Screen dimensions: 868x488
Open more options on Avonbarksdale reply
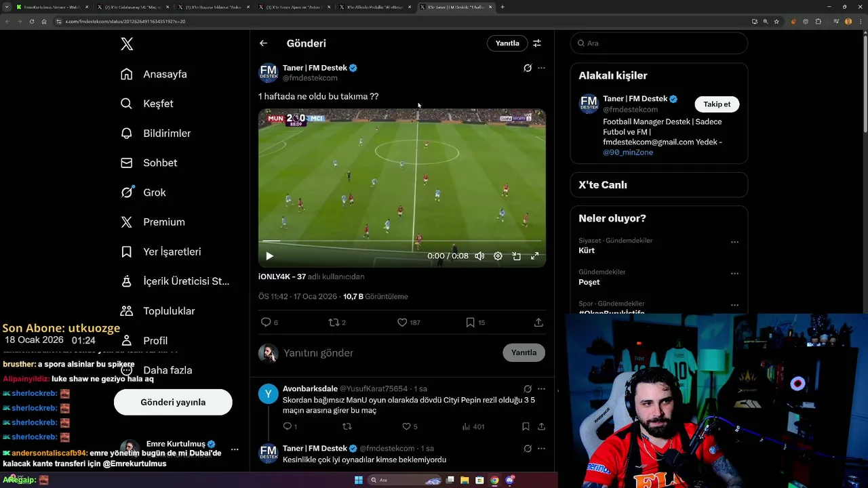tap(541, 389)
